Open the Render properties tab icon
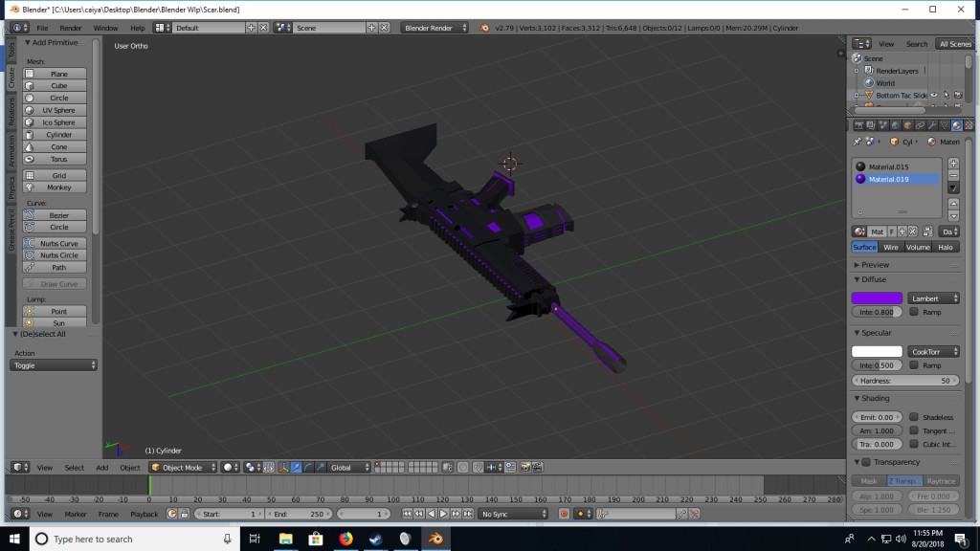Screen dimensions: 980x551 [x=860, y=124]
